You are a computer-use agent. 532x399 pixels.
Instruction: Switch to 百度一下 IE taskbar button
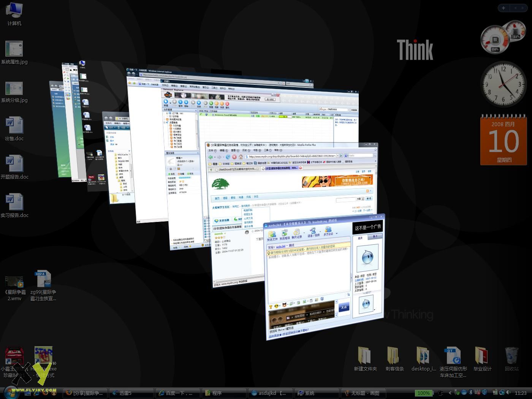(x=177, y=393)
